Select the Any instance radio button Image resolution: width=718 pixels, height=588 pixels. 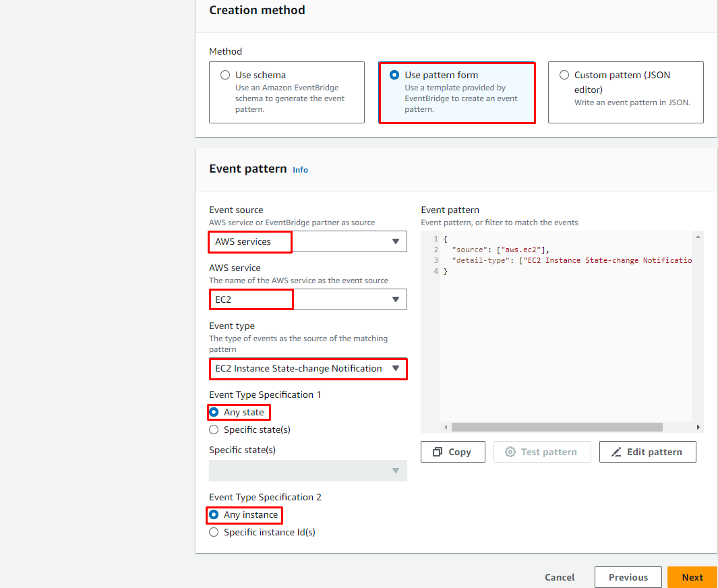[x=214, y=514]
